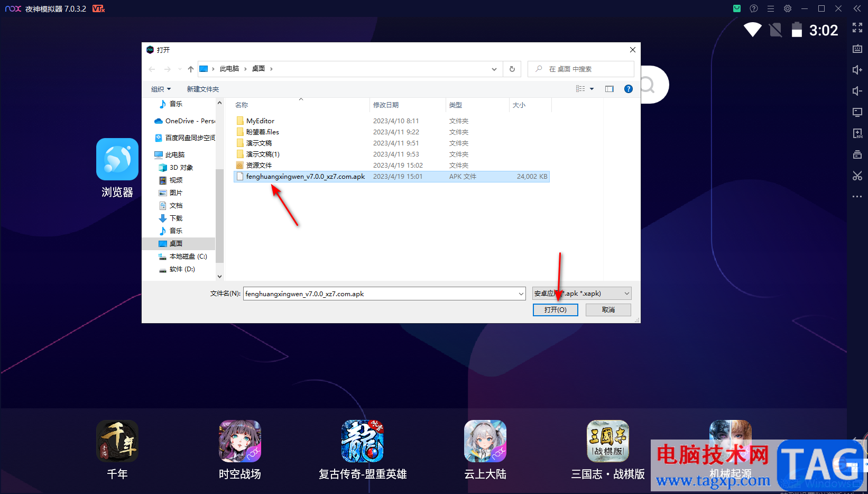The height and width of the screenshot is (494, 868).
Task: Decrease emulator volume
Action: click(x=857, y=91)
